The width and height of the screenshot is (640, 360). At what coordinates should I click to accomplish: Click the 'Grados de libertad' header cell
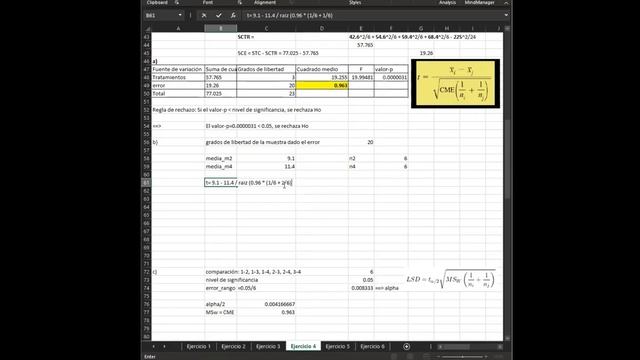pyautogui.click(x=266, y=69)
